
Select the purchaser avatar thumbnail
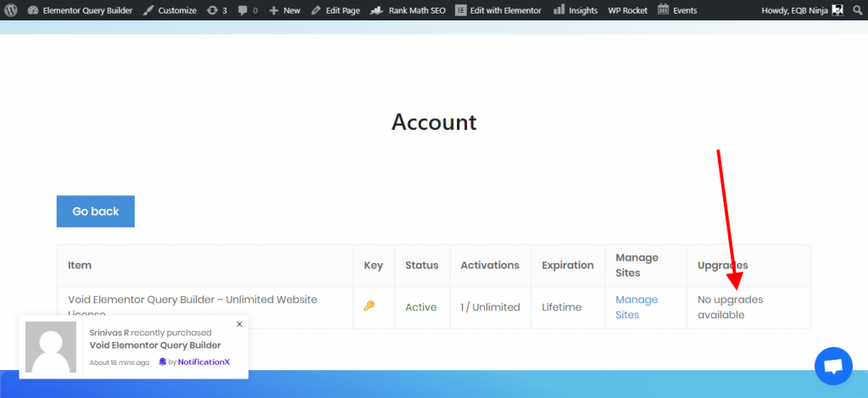pos(51,347)
